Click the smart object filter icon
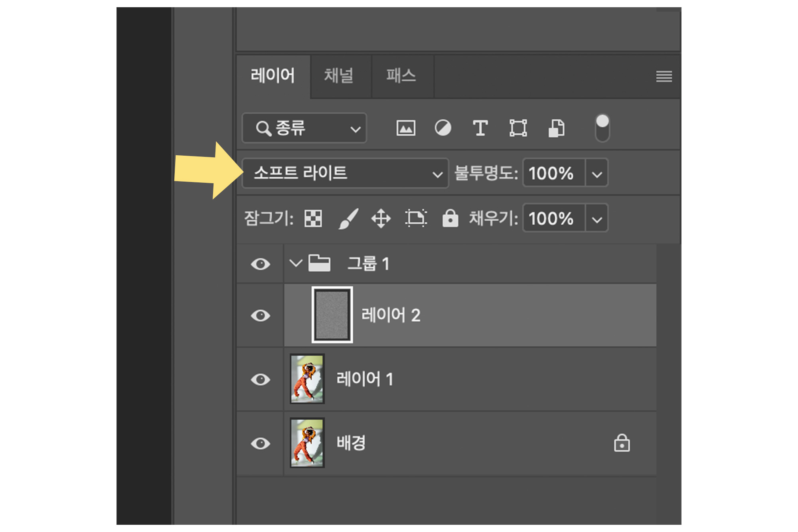Screen dimensions: 798x532 [x=556, y=129]
